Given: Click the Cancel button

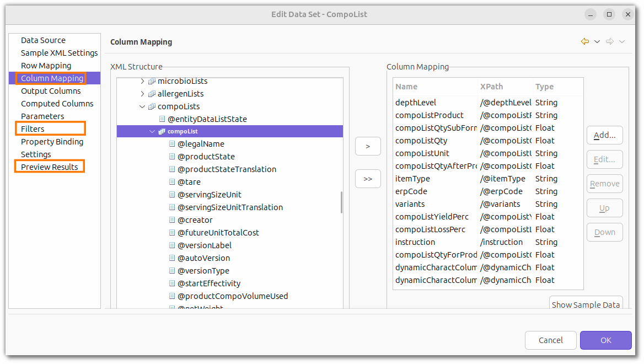Looking at the screenshot, I should pyautogui.click(x=551, y=340).
